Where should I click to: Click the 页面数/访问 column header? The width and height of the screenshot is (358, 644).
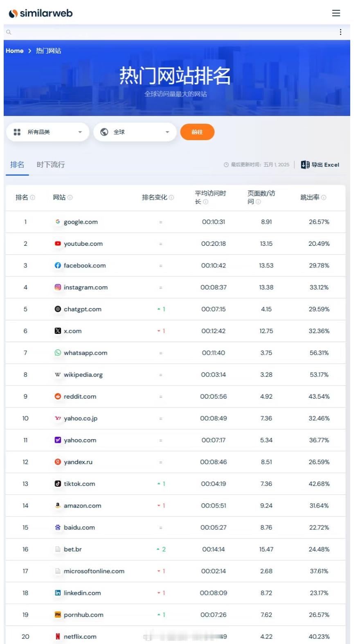click(x=261, y=197)
